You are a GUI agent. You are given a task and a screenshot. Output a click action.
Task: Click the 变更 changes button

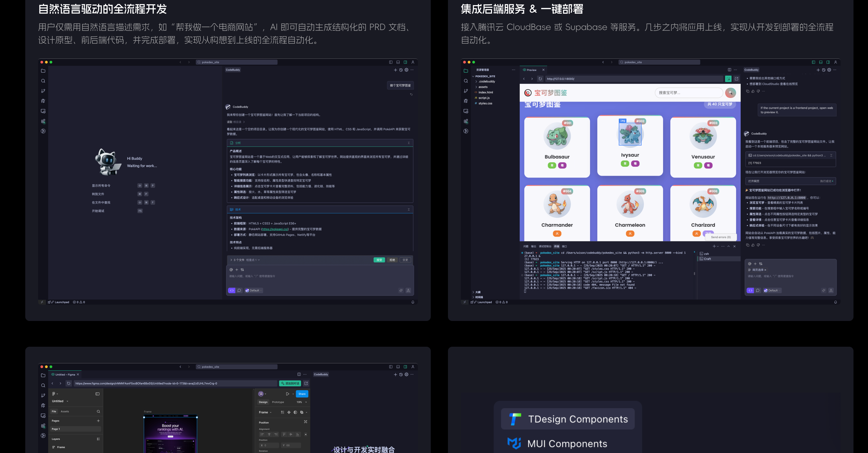click(x=405, y=260)
